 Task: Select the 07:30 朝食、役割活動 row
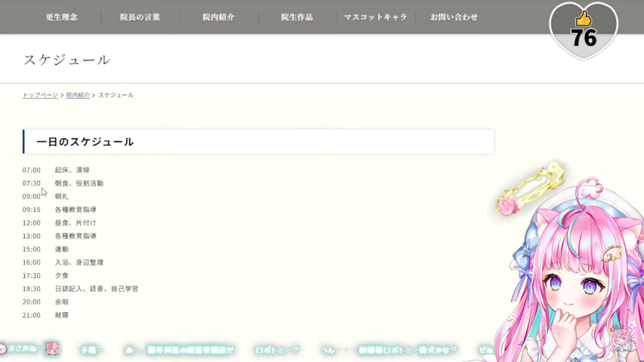(63, 183)
